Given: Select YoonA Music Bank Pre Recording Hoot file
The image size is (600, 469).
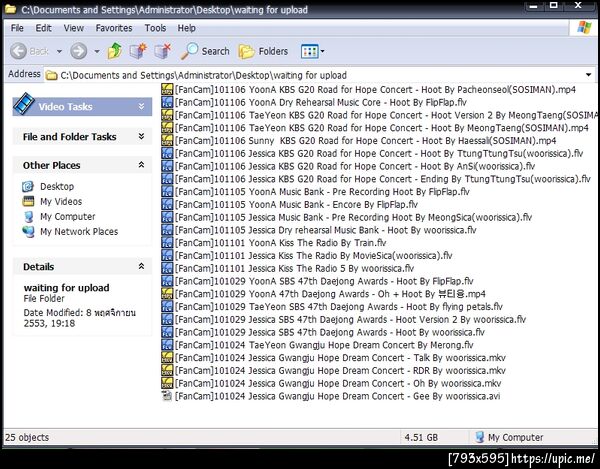Looking at the screenshot, I should (323, 192).
